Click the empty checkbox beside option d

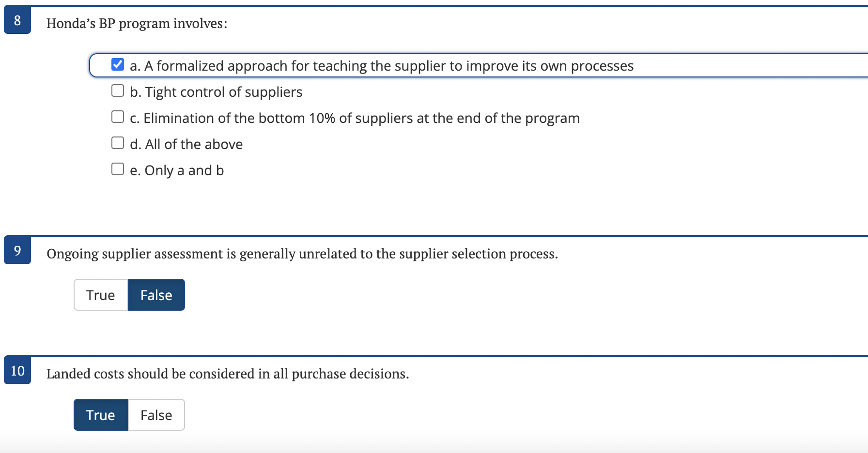coord(117,142)
